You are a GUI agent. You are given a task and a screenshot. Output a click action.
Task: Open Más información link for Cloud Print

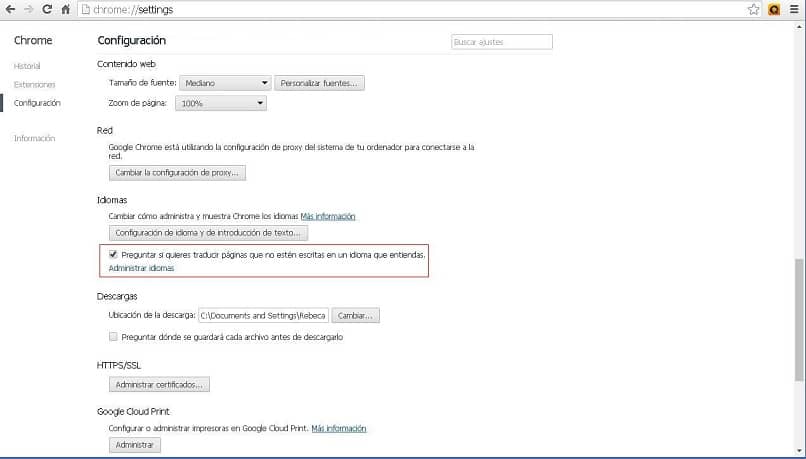point(339,428)
